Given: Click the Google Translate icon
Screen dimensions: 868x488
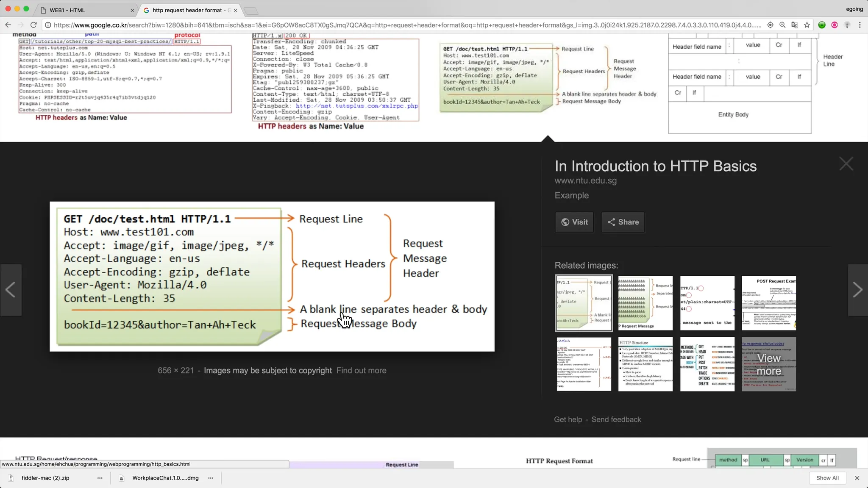Looking at the screenshot, I should tap(795, 25).
